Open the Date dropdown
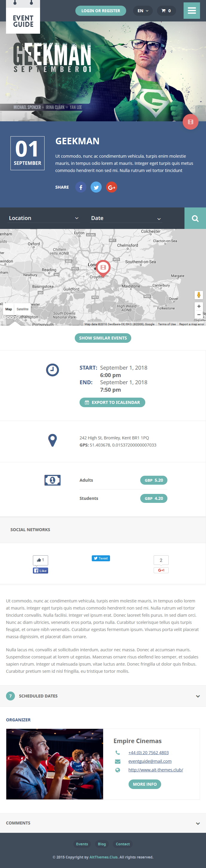Image resolution: width=206 pixels, height=868 pixels. pyautogui.click(x=126, y=218)
